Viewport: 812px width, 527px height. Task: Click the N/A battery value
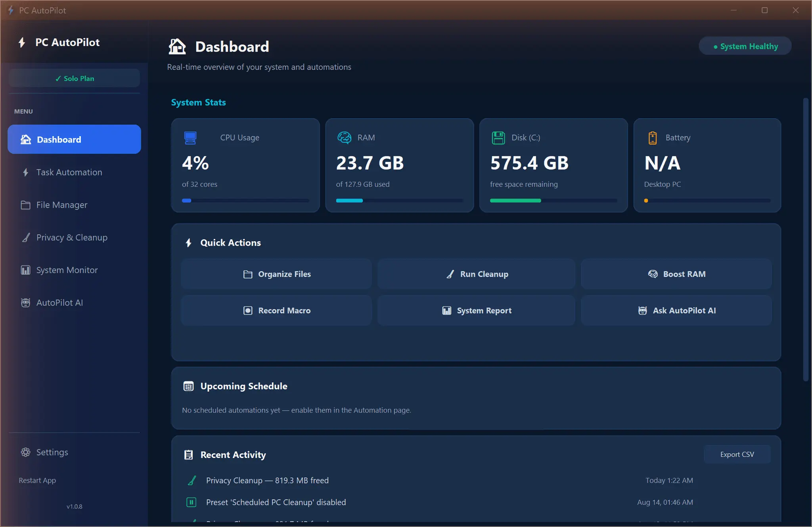coord(663,163)
